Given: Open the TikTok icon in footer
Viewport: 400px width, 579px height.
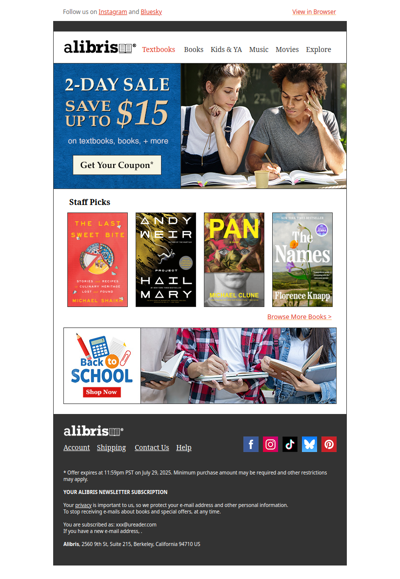Looking at the screenshot, I should click(x=290, y=444).
